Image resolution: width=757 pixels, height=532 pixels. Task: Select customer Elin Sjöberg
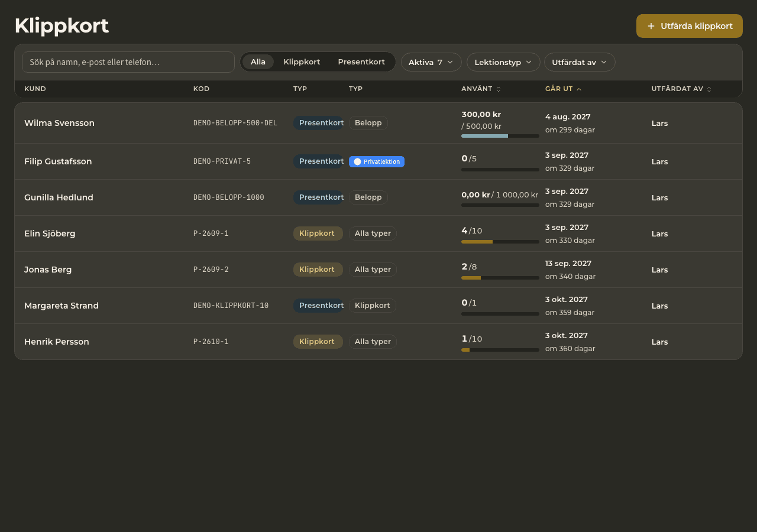tap(50, 233)
